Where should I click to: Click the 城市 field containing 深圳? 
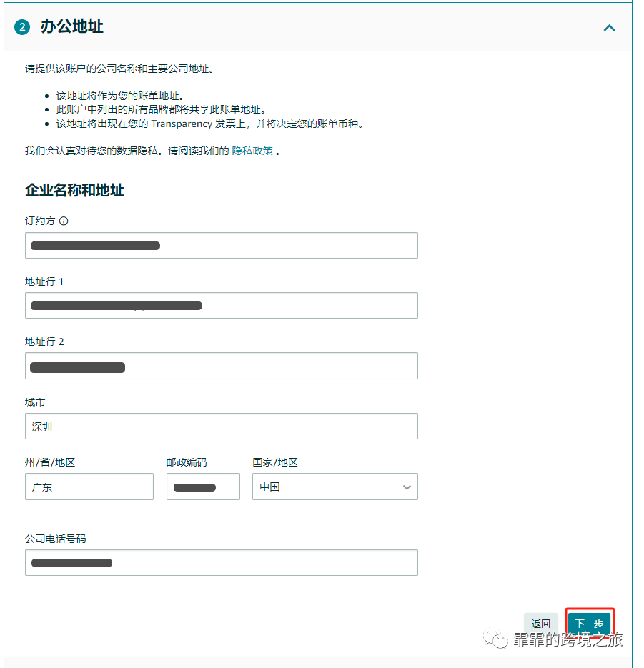pyautogui.click(x=222, y=426)
